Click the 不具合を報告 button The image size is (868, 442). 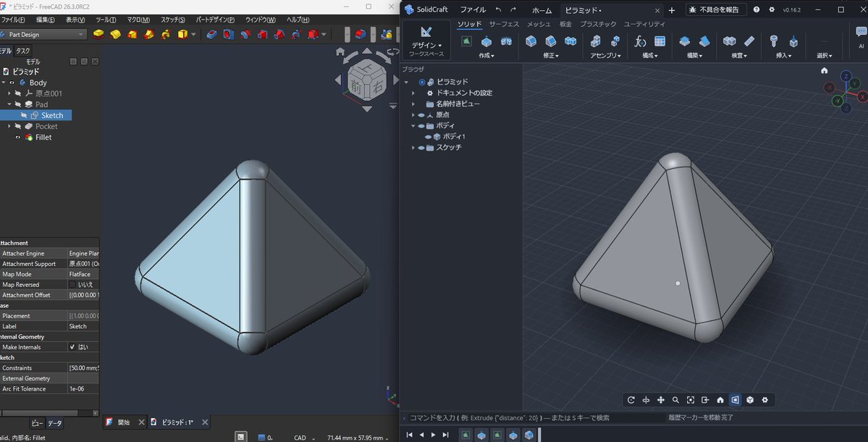tap(716, 9)
